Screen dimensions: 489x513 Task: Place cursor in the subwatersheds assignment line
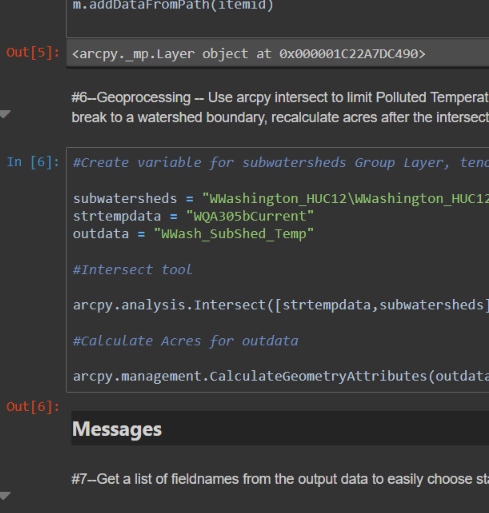pos(281,199)
